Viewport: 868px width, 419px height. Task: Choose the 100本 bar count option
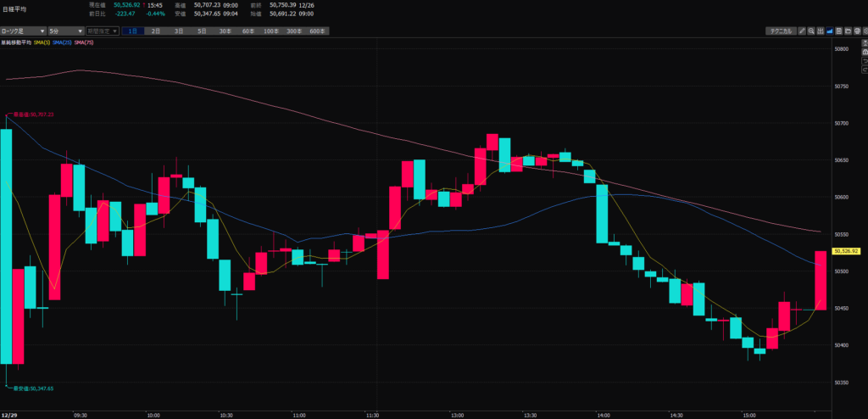click(271, 31)
